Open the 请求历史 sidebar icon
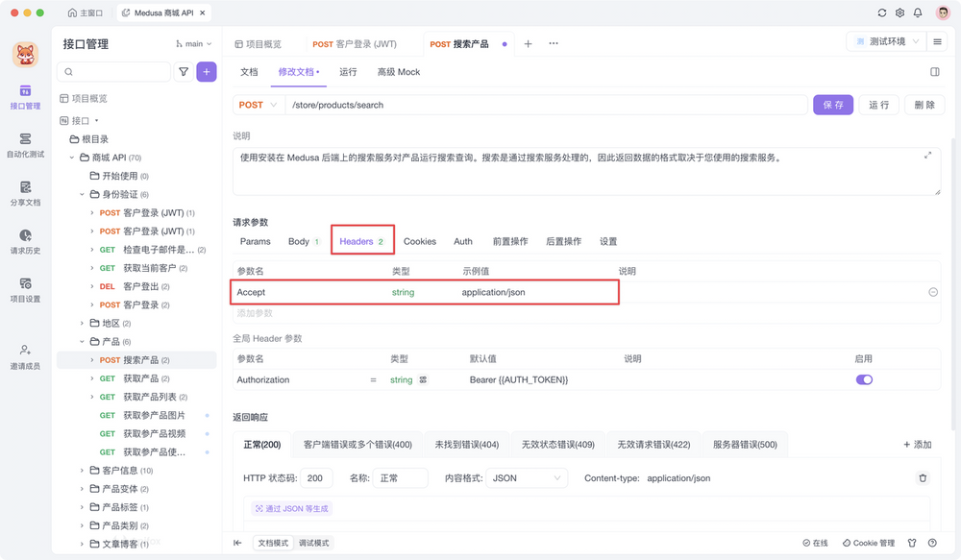This screenshot has width=961, height=560. click(x=25, y=243)
